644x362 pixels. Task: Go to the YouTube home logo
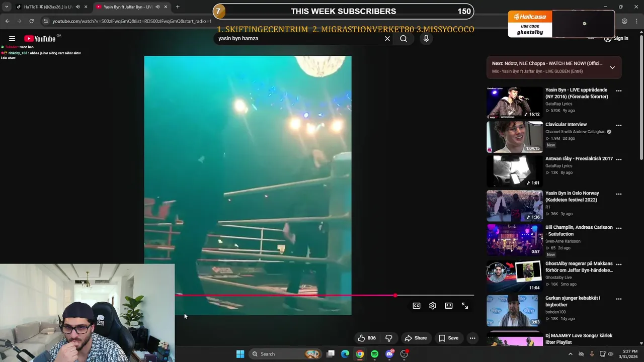pyautogui.click(x=40, y=39)
